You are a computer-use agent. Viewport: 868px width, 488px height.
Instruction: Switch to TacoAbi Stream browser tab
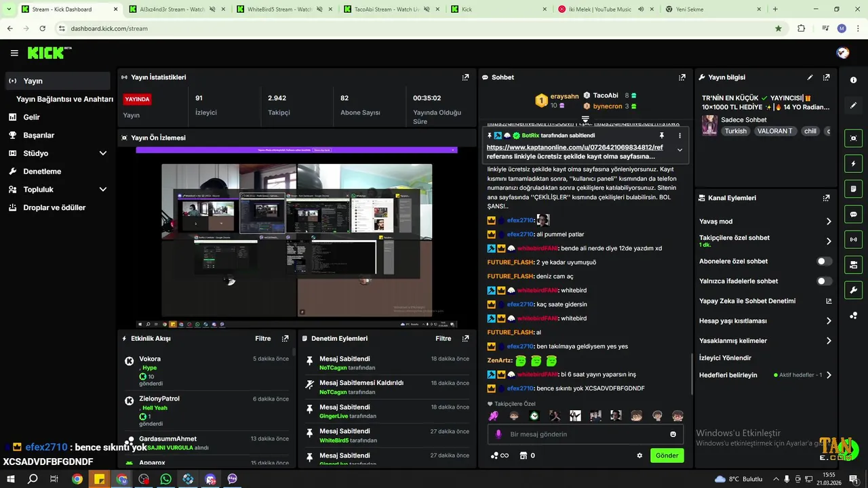391,9
